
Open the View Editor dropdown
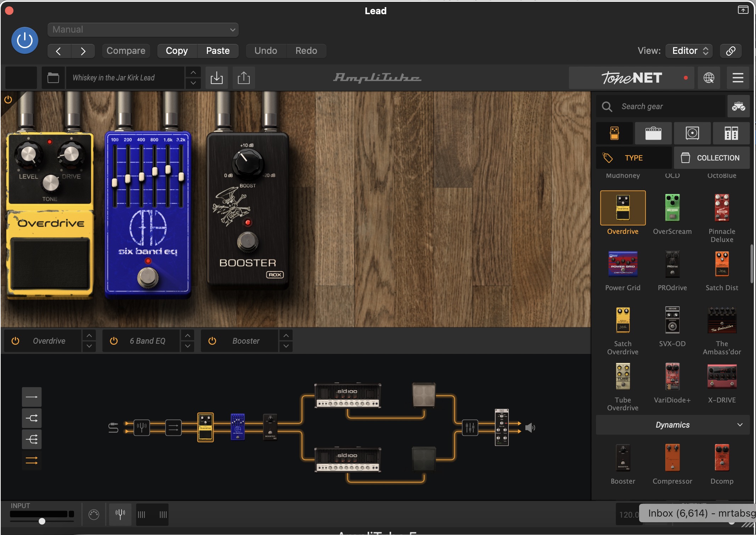tap(689, 51)
